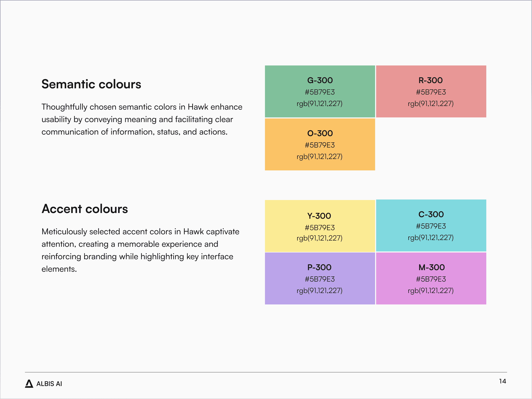Click the P-300 title label
Image resolution: width=532 pixels, height=399 pixels.
319,267
